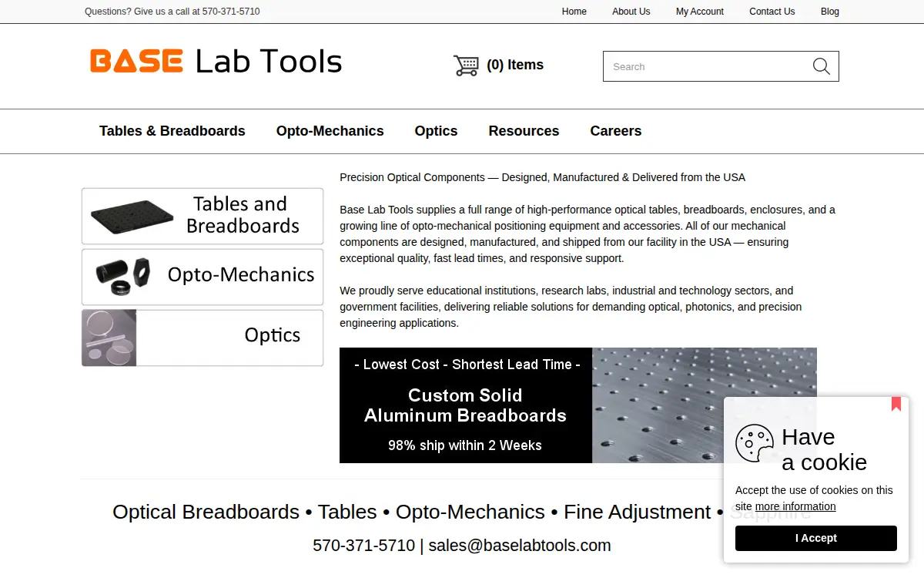The image size is (924, 578).
Task: Accept cookies with I Accept button
Action: pos(816,538)
